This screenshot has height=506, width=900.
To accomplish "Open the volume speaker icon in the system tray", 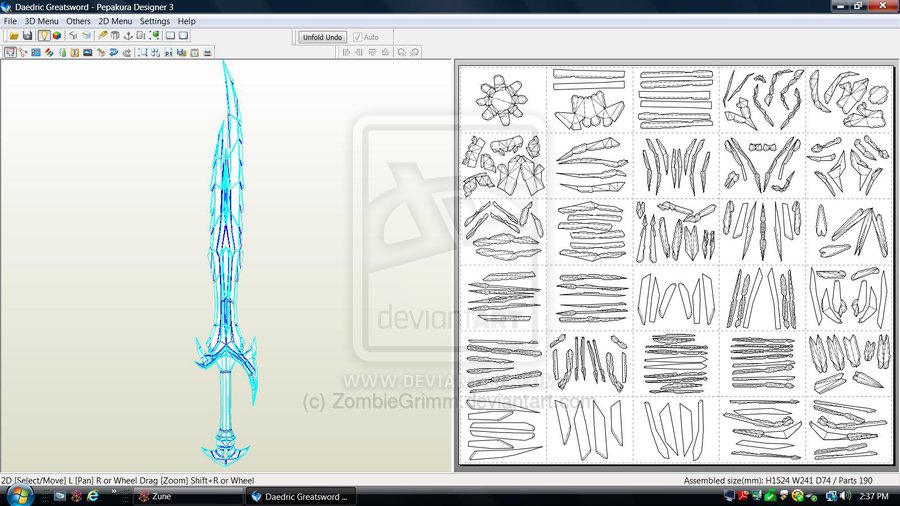I will click(x=845, y=496).
